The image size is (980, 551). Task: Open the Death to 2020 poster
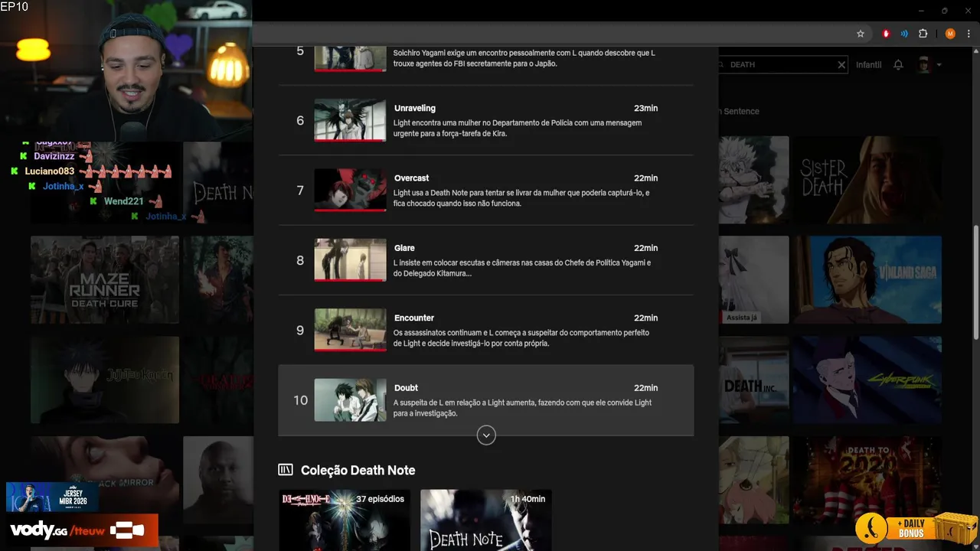coord(867,480)
